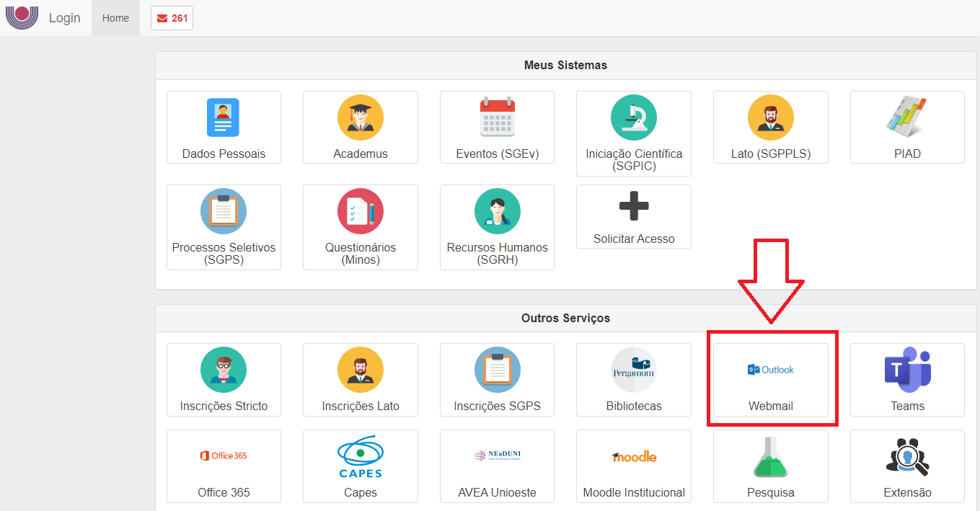
Task: Open Academus graduate icon
Action: 360,117
